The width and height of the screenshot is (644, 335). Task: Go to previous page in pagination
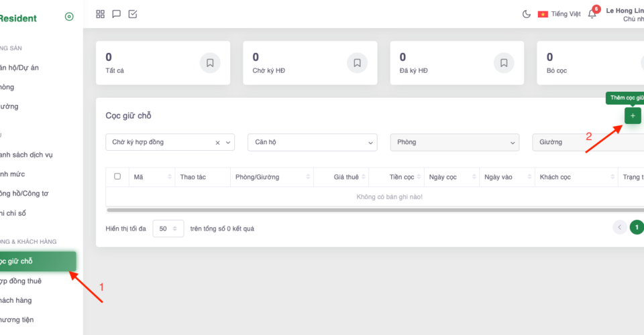point(620,227)
